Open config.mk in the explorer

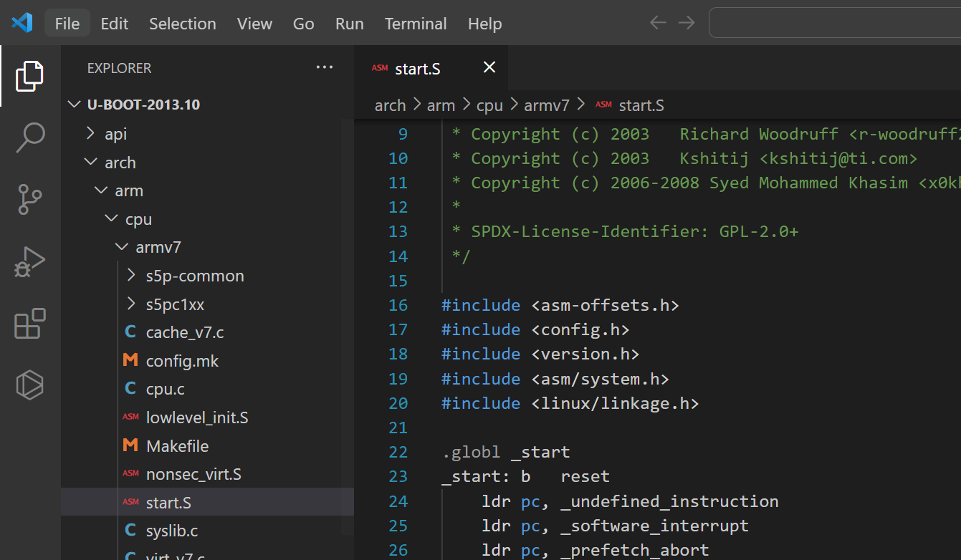182,361
